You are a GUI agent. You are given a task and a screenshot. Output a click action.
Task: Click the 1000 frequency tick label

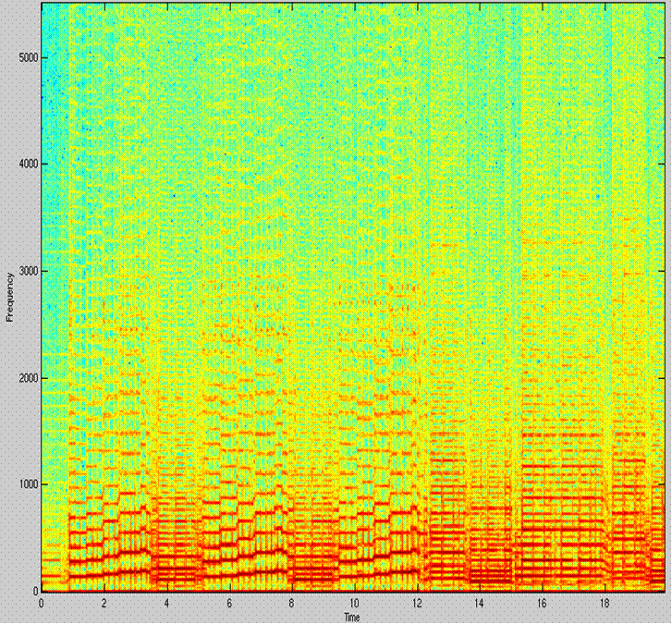[x=28, y=484]
